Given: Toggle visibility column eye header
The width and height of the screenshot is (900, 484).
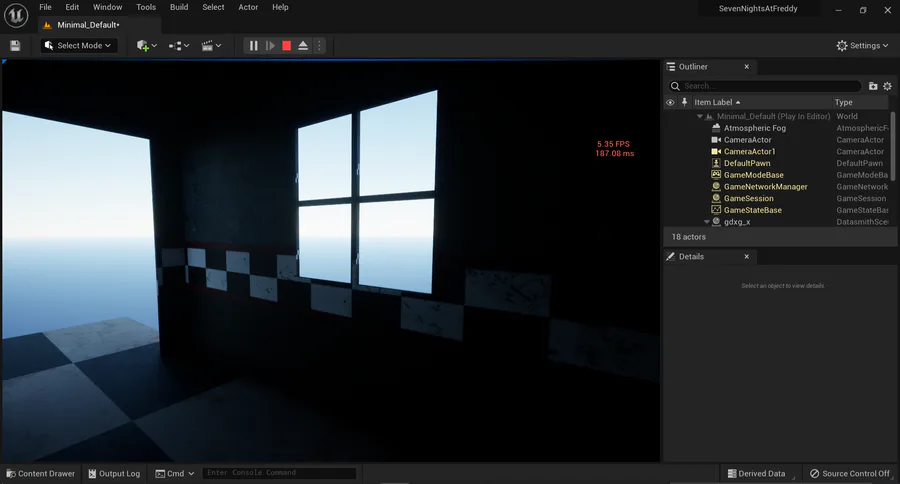Looking at the screenshot, I should point(670,102).
